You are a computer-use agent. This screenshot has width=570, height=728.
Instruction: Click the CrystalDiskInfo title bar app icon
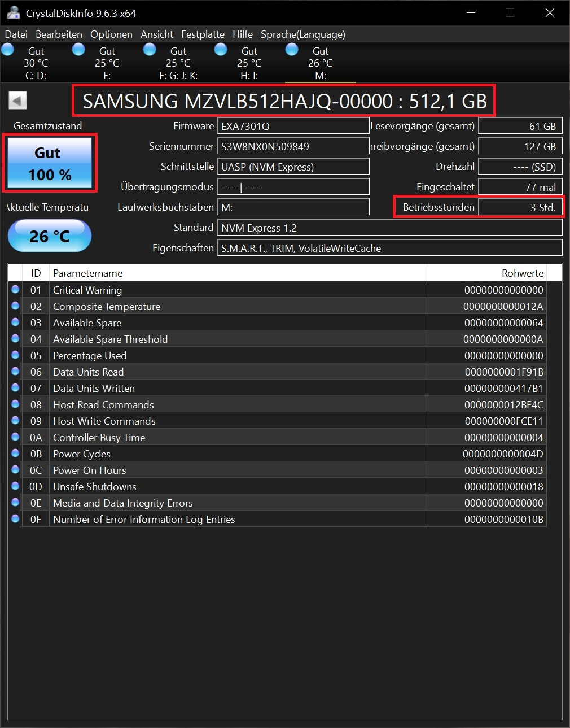pyautogui.click(x=14, y=13)
